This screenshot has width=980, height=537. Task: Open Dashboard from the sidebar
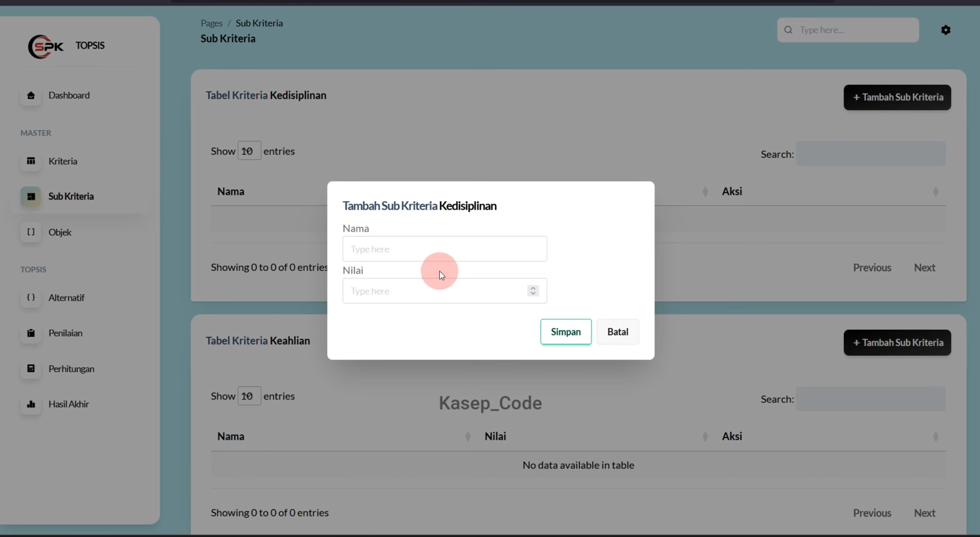(69, 95)
